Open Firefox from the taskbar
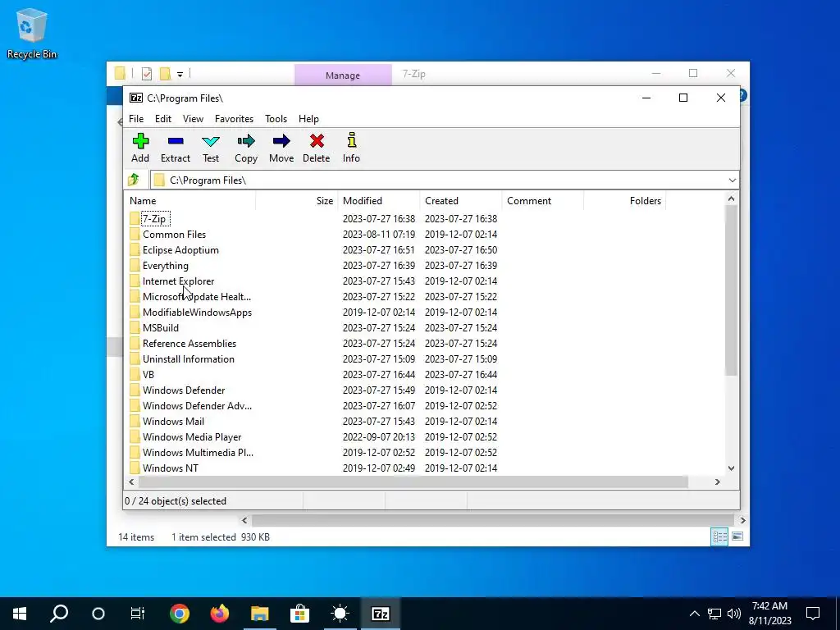840x630 pixels. [x=220, y=614]
